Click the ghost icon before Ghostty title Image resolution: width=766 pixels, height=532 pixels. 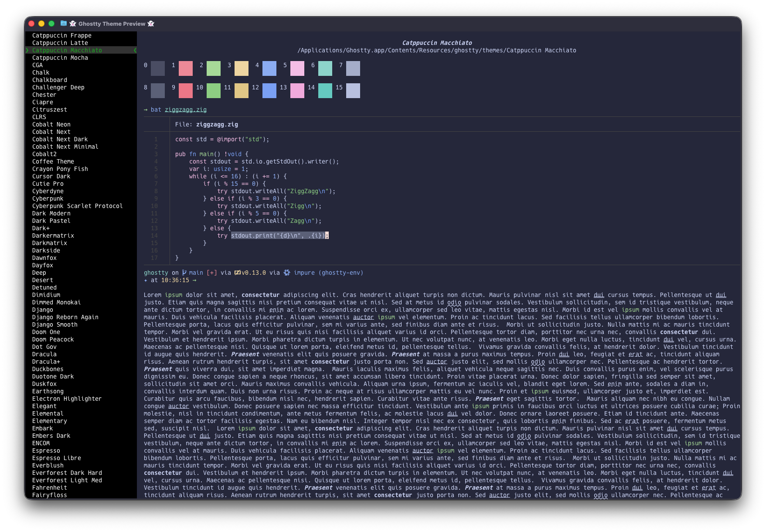[x=73, y=24]
